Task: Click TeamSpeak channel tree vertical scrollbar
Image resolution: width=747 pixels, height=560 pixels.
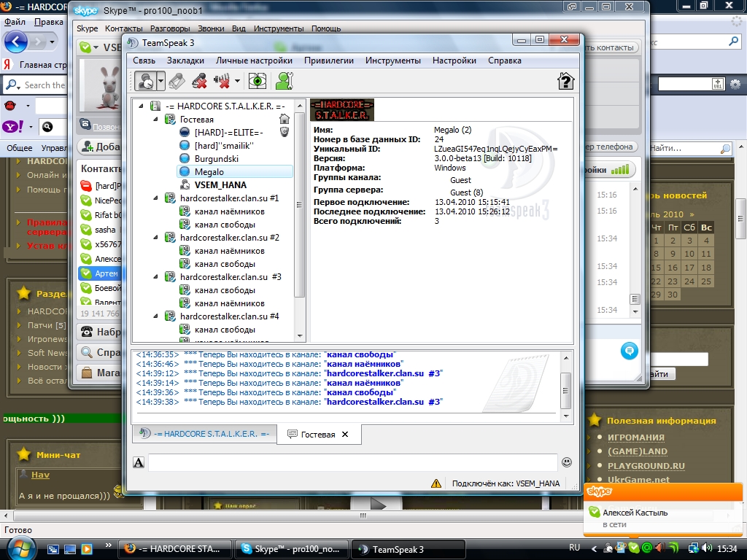Action: 299,205
